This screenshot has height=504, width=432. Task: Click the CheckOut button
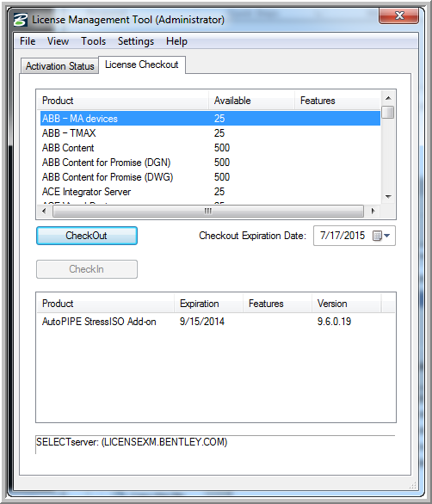pos(87,236)
